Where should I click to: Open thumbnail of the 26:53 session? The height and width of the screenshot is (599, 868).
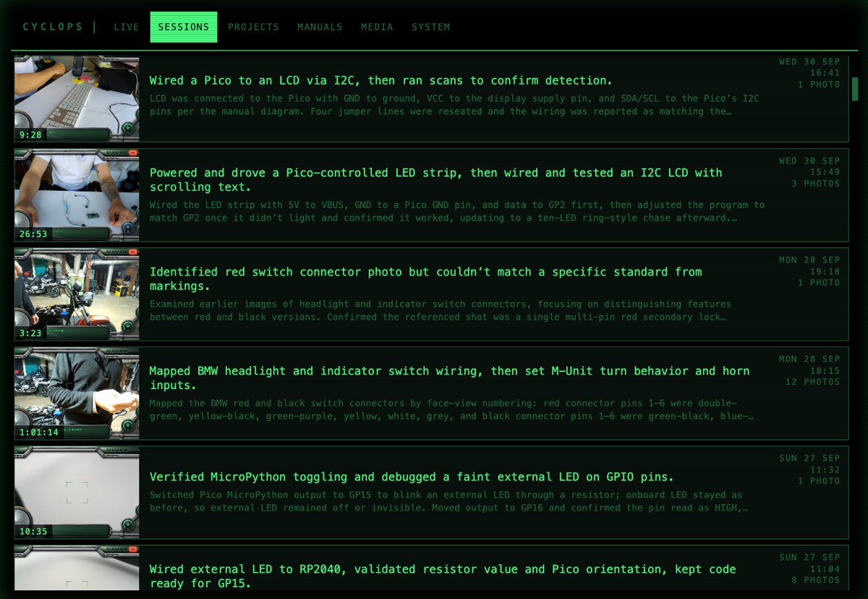coord(77,195)
